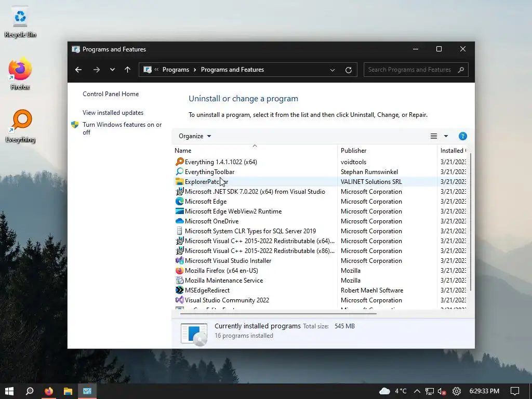Open the Everything desktop shortcut

(x=20, y=126)
